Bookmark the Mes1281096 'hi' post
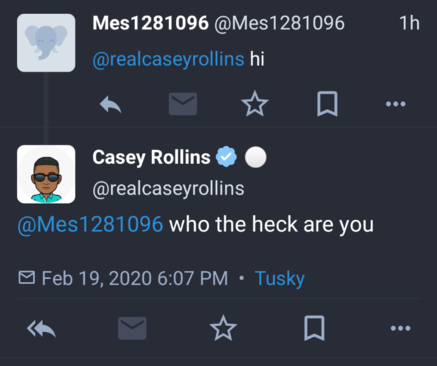 coord(327,104)
